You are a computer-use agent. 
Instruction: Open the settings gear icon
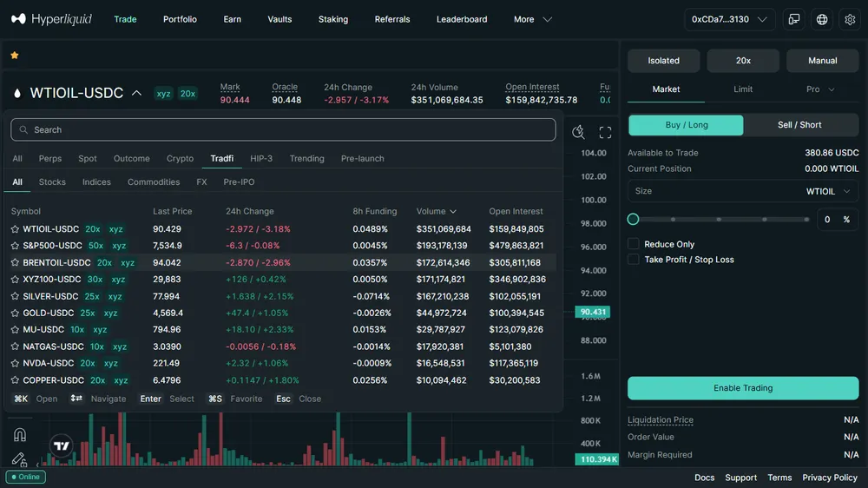pyautogui.click(x=850, y=19)
